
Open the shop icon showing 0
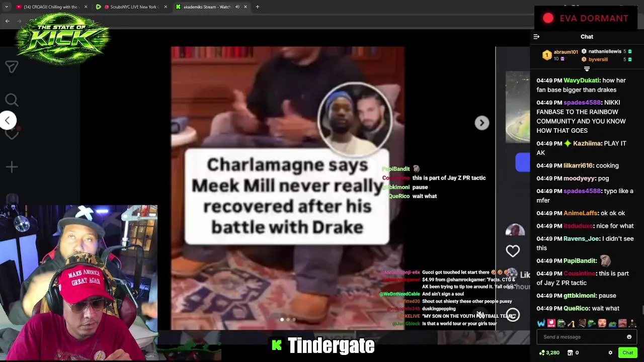click(573, 352)
